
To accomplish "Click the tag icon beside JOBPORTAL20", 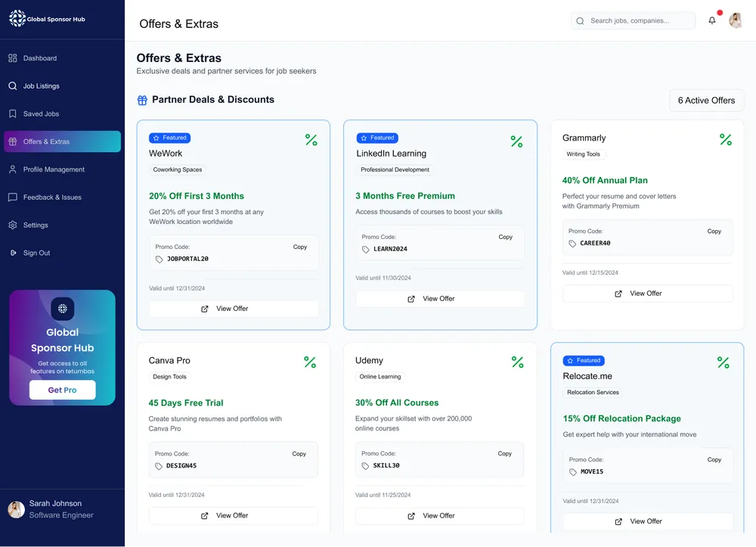I will click(x=159, y=260).
